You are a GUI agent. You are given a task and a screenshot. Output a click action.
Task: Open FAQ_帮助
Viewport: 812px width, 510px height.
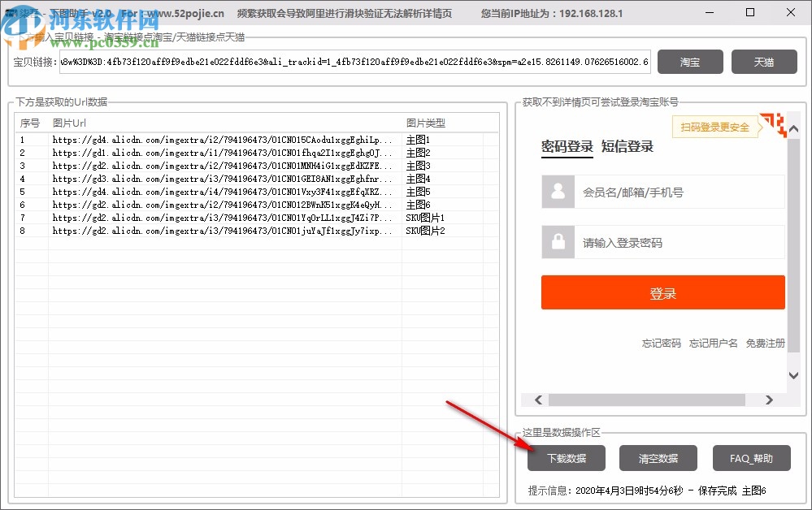tap(751, 457)
